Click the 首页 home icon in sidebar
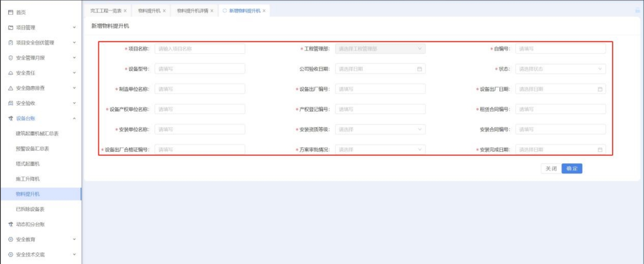This screenshot has height=264, width=644. coord(11,12)
